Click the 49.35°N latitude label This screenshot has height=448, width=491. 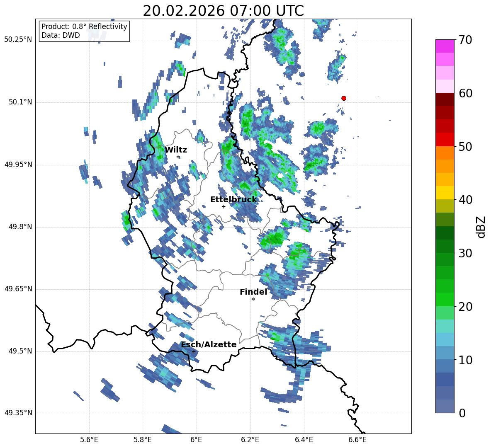pos(18,413)
